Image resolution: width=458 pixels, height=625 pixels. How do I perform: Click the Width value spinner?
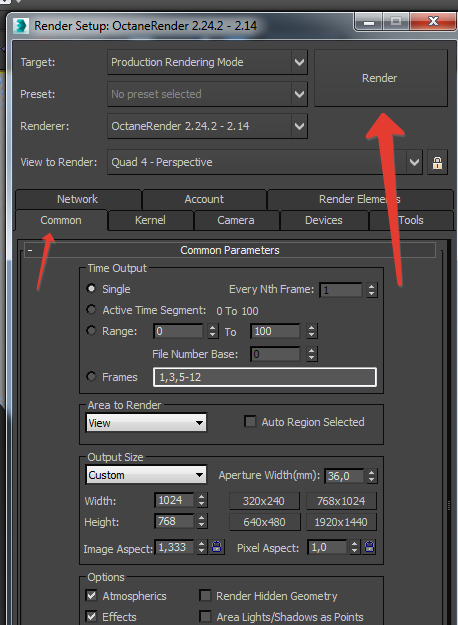click(202, 500)
